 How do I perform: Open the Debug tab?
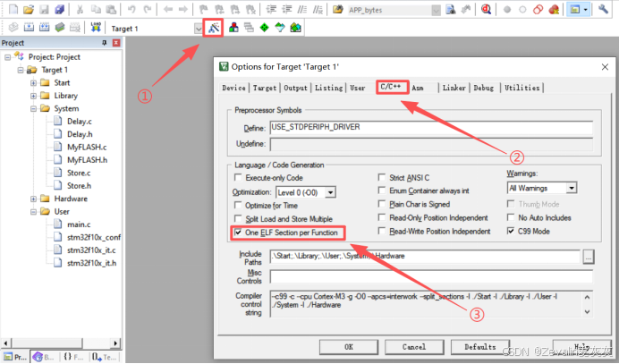(484, 88)
